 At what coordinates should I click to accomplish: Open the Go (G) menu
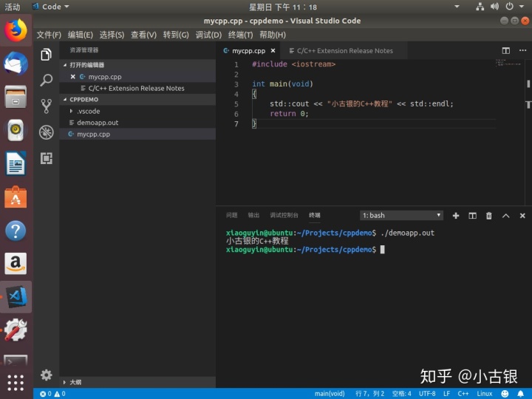[176, 35]
